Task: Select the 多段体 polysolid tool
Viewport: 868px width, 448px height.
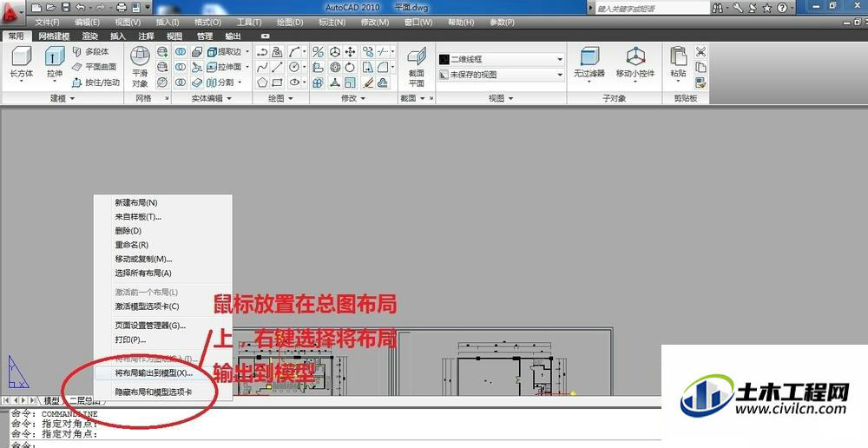Action: click(x=91, y=51)
